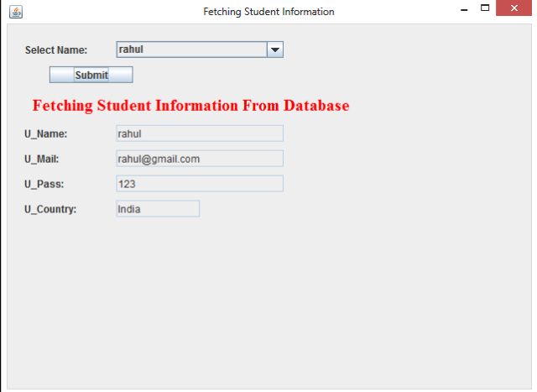Maximize the application window

click(x=484, y=10)
